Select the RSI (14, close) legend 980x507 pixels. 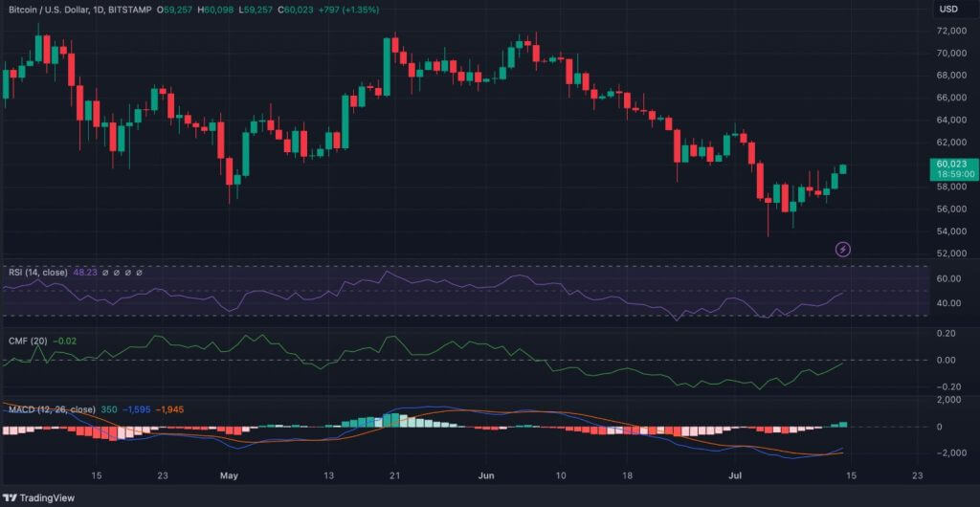pos(37,273)
